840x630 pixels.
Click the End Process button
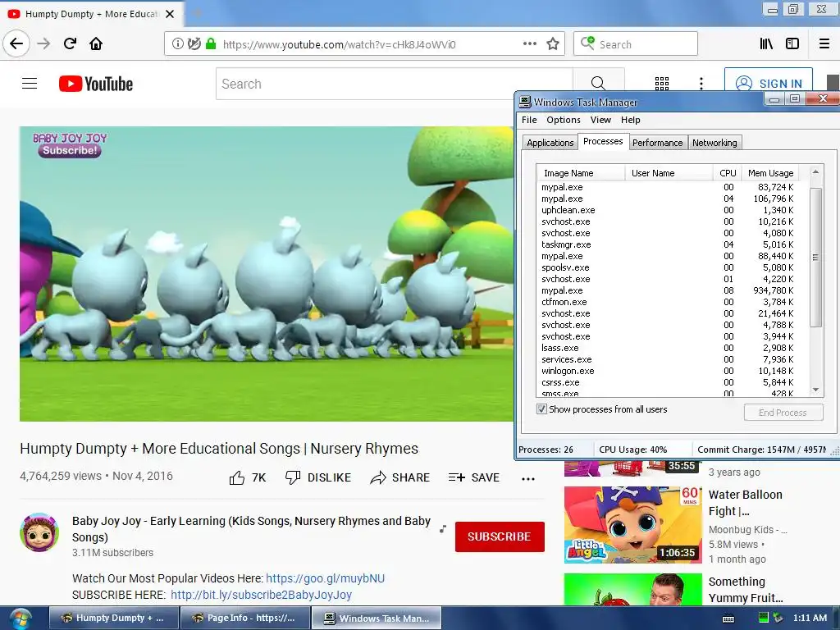783,413
